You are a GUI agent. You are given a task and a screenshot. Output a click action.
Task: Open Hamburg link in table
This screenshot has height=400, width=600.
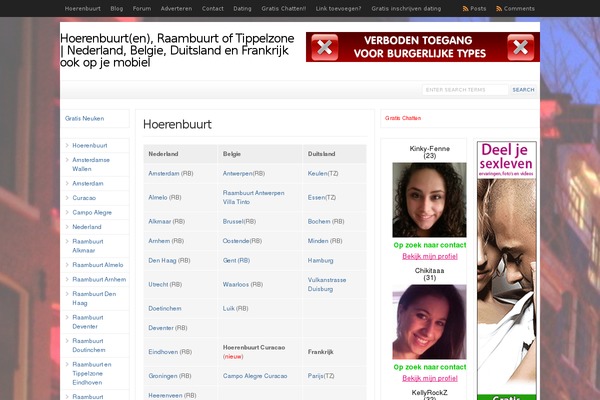point(320,260)
